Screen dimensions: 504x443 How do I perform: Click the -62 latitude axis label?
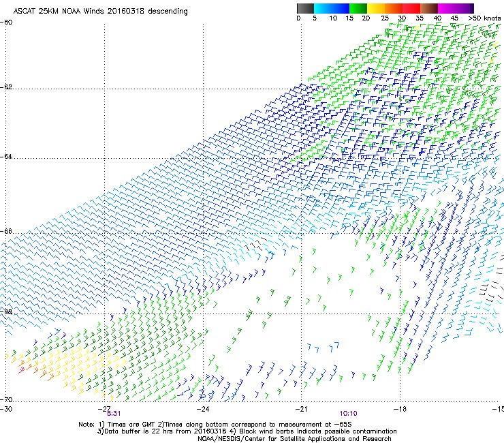6,87
